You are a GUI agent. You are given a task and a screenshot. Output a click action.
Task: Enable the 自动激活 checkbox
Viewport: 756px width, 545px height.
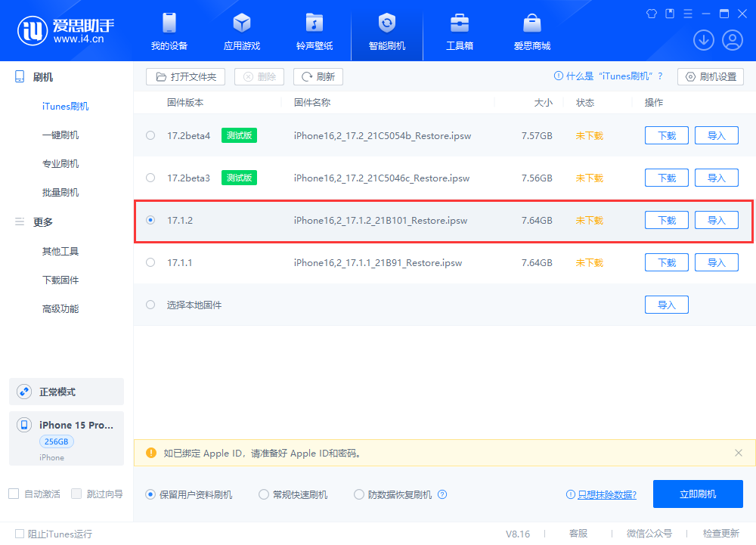click(x=13, y=494)
